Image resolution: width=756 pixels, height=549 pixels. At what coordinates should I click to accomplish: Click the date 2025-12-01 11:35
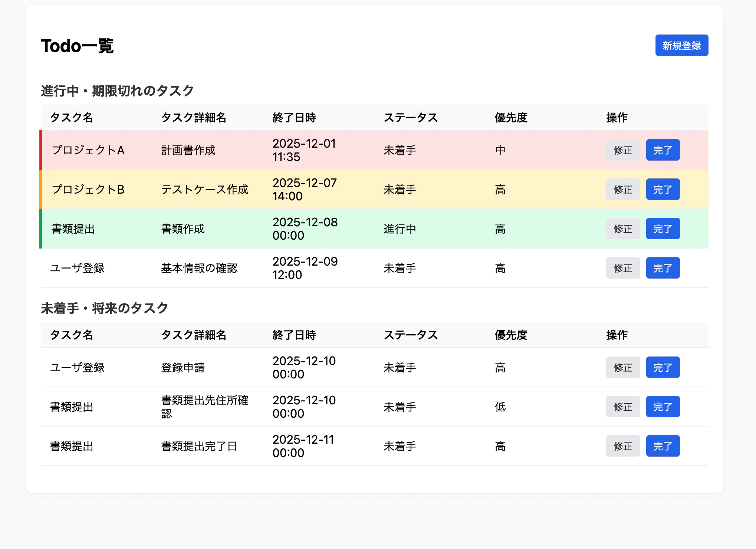pyautogui.click(x=304, y=150)
